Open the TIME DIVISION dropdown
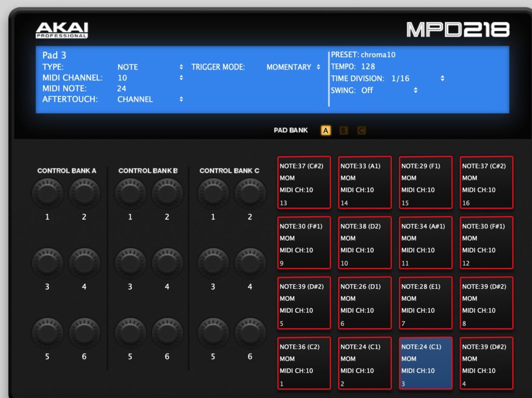The width and height of the screenshot is (532, 398). 418,78
